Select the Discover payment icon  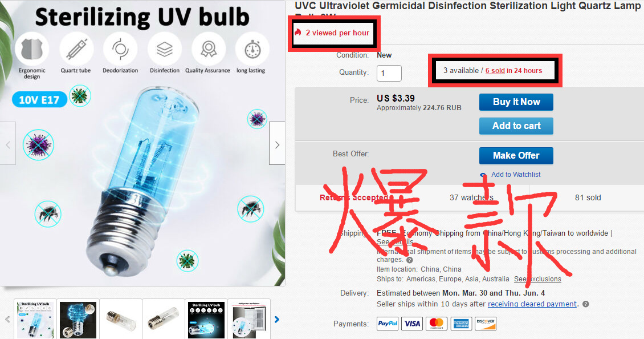click(486, 324)
